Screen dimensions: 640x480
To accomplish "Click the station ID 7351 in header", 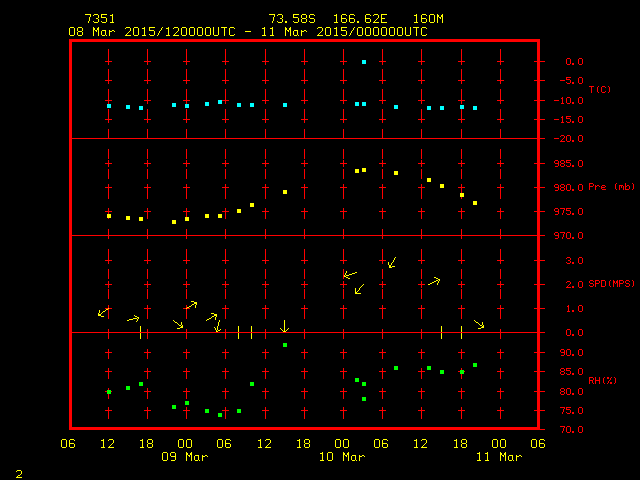I will 99,19.
